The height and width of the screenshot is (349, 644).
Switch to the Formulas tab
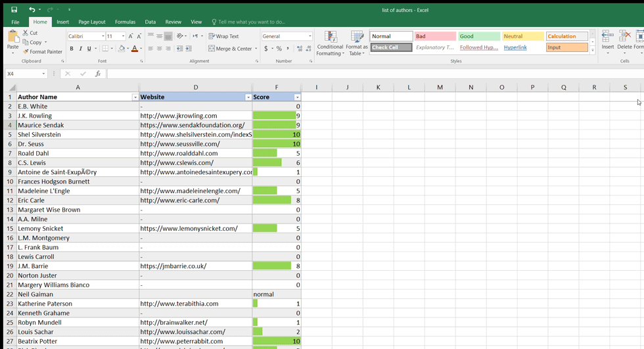(126, 22)
